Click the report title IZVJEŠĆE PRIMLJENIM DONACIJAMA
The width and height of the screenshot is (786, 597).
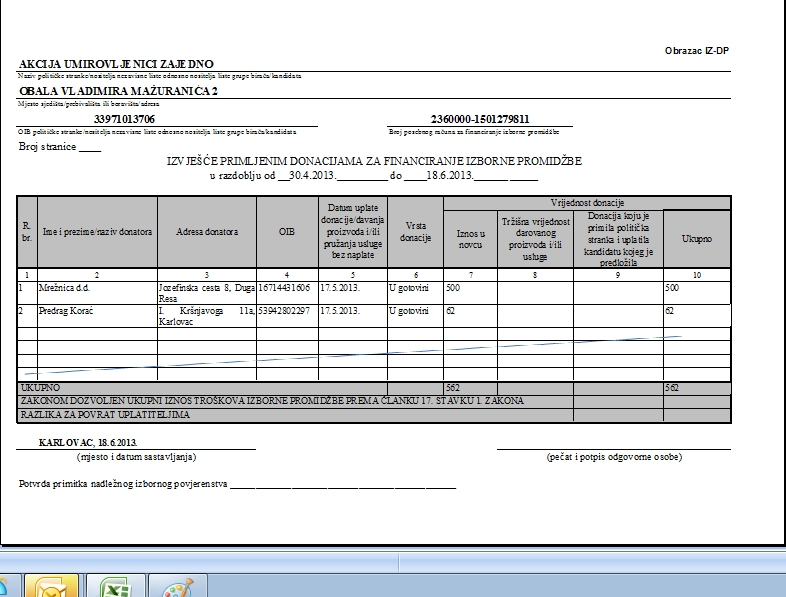[x=374, y=161]
